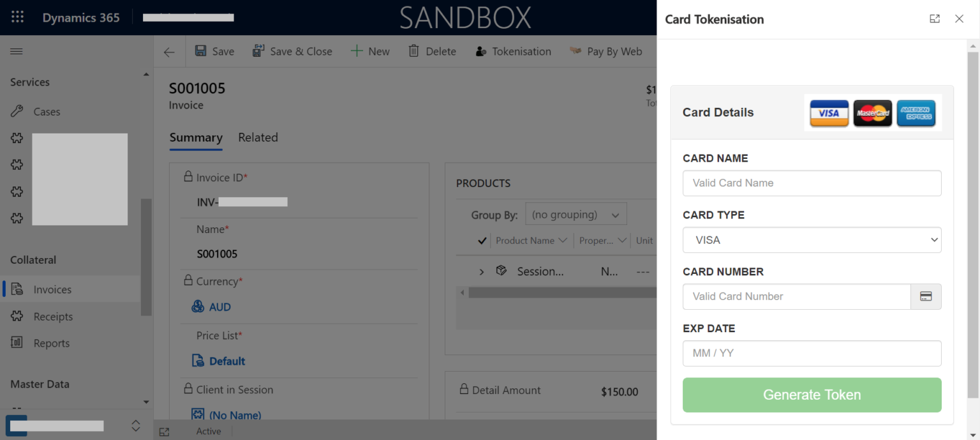Click the card icon beside Card Number
This screenshot has height=440, width=980.
926,296
